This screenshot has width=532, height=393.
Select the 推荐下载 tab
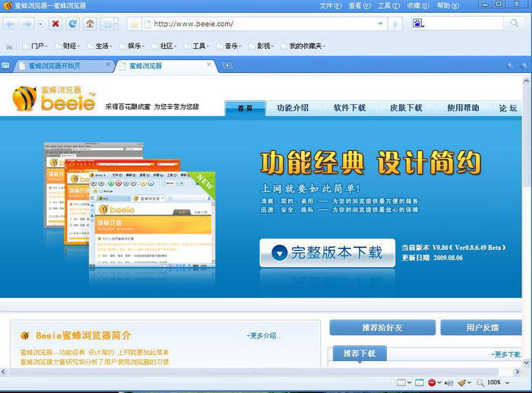(359, 353)
